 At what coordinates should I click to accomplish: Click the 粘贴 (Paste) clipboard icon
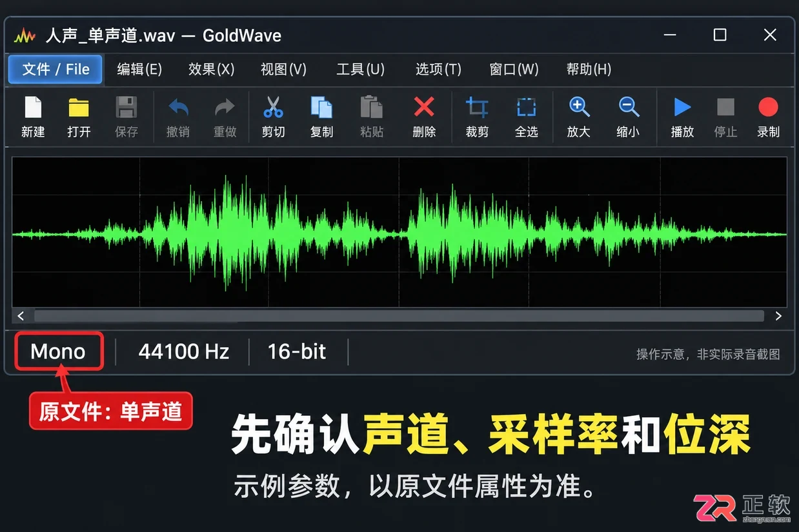tap(371, 107)
